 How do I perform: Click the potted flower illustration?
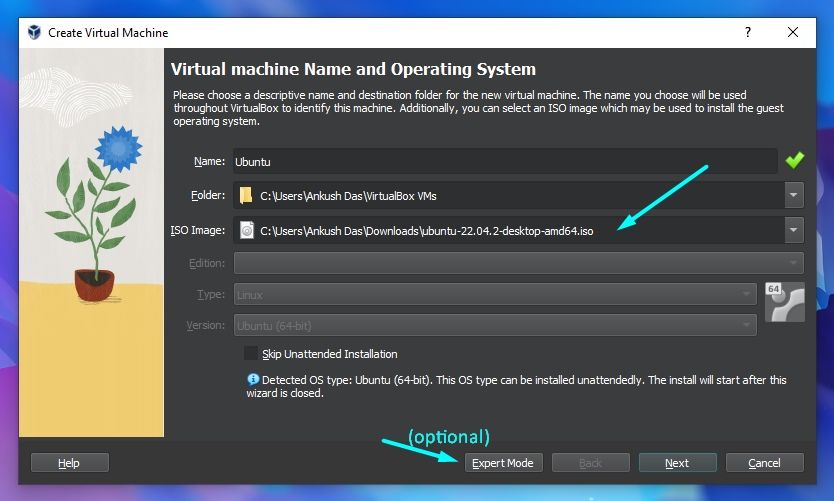(94, 214)
